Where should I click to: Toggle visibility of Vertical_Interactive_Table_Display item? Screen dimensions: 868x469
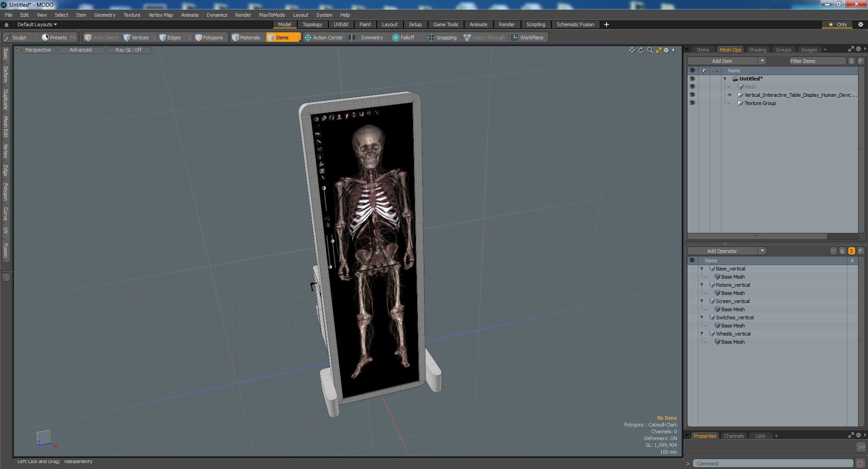[x=692, y=95]
